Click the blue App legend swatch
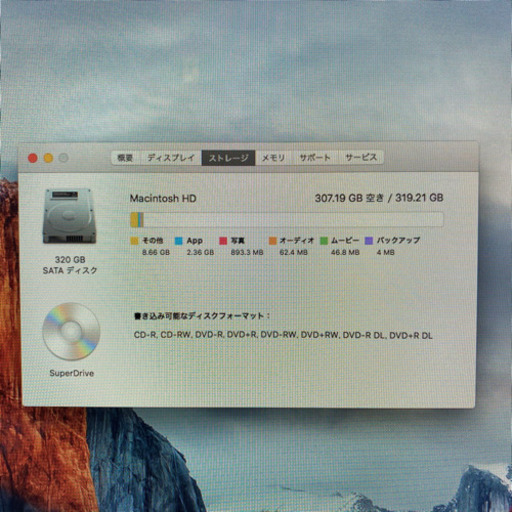Screen dimensions: 512x512 click(179, 241)
